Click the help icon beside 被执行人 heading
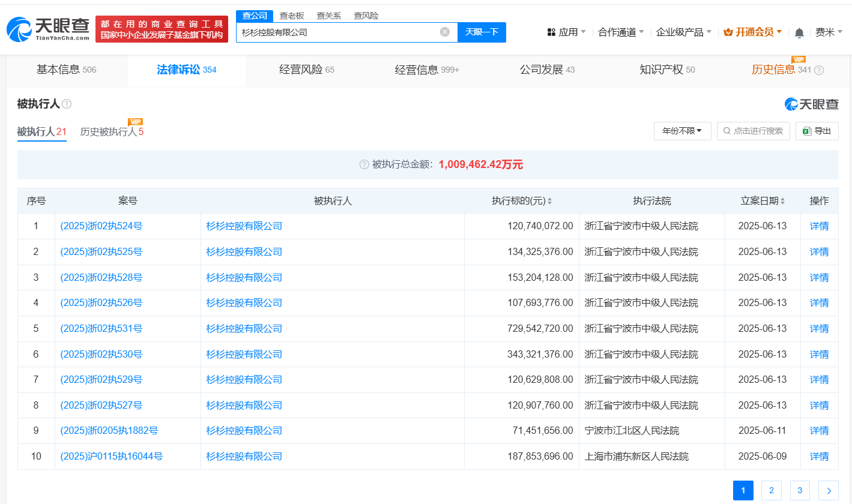This screenshot has width=852, height=504. point(67,104)
